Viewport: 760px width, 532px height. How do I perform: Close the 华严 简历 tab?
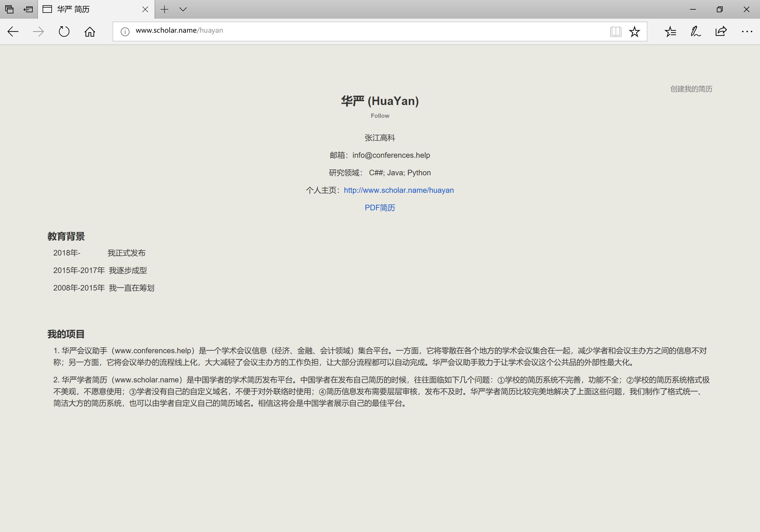click(x=145, y=9)
